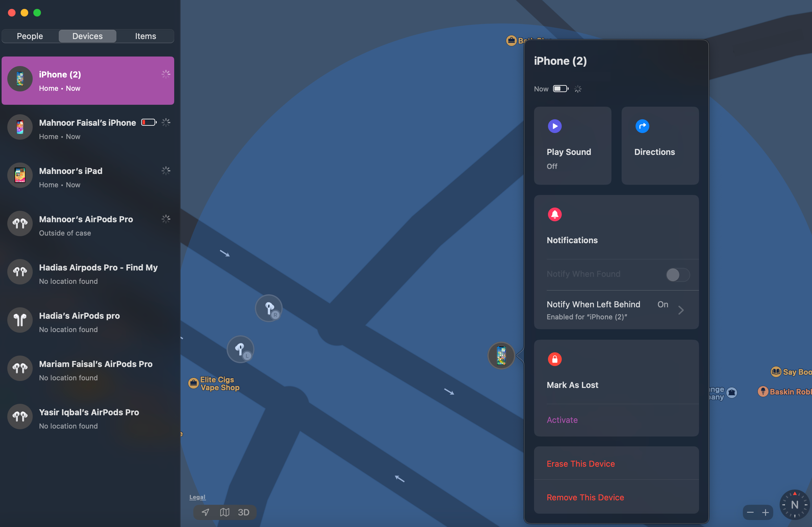812x527 pixels.
Task: Toggle Notify When Found switch
Action: [677, 274]
